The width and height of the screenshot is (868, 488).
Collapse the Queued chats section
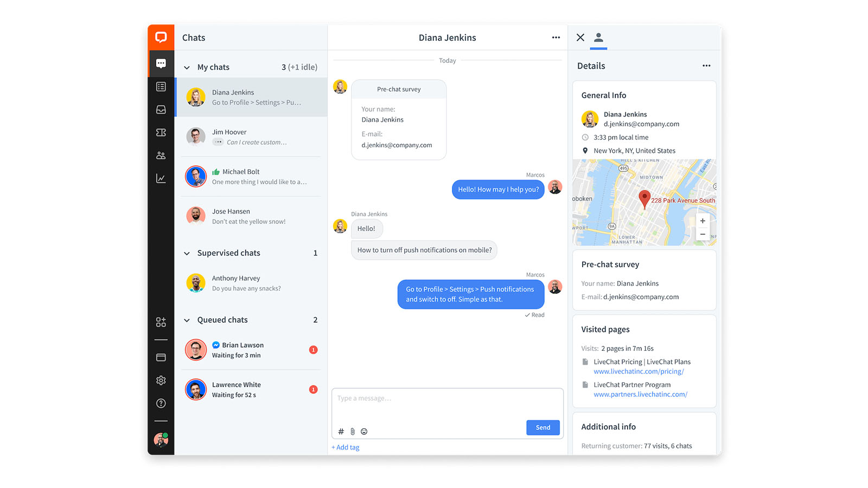[186, 319]
